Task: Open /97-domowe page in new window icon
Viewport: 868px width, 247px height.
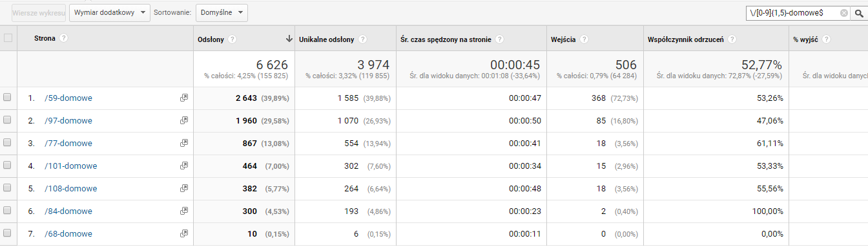Action: point(184,121)
